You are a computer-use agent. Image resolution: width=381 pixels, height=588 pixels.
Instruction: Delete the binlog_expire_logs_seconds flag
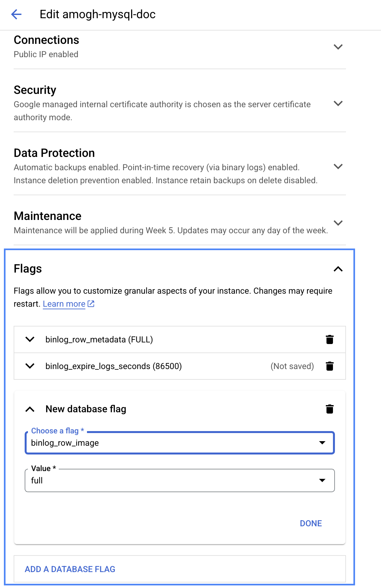pyautogui.click(x=330, y=366)
